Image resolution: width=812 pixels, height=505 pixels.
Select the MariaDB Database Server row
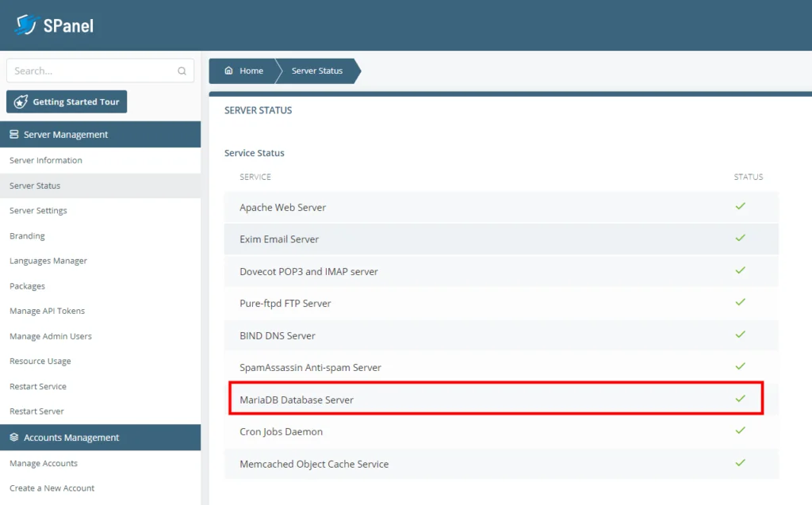click(x=492, y=399)
